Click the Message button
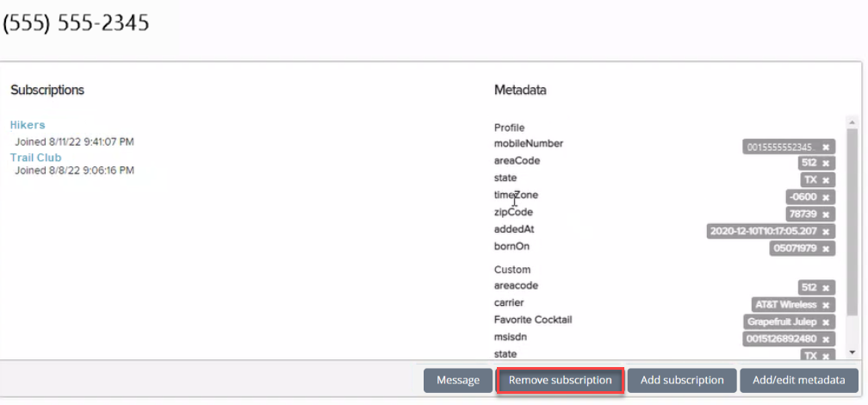Image resolution: width=868 pixels, height=405 pixels. 457,380
